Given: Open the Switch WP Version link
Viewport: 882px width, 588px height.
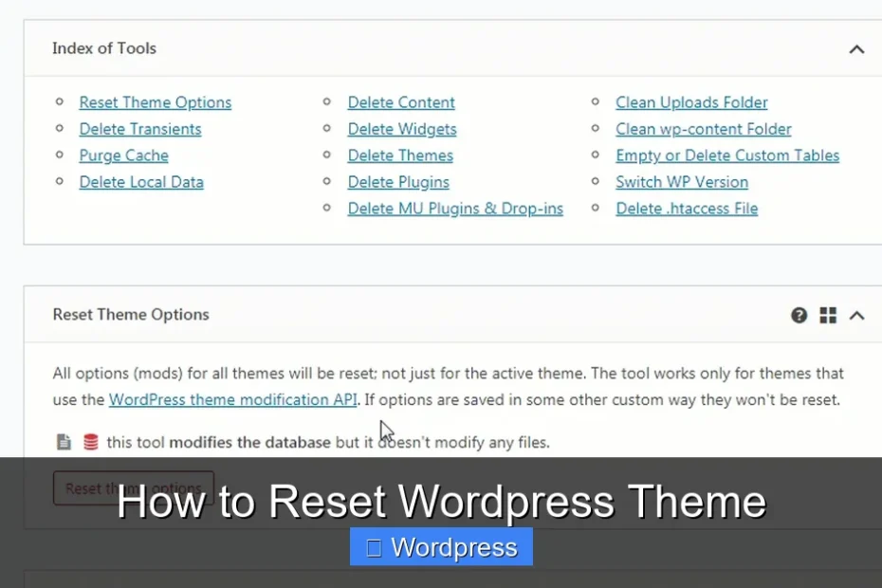Looking at the screenshot, I should coord(682,182).
